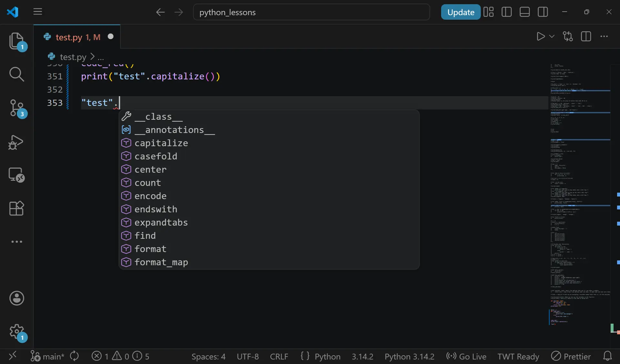
Task: Close the unsaved test.py tab
Action: (110, 37)
